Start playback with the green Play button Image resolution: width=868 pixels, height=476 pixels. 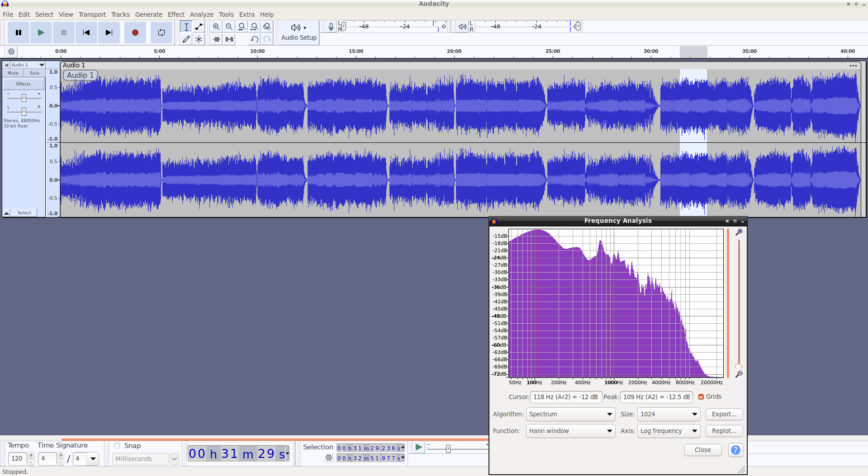[x=41, y=33]
